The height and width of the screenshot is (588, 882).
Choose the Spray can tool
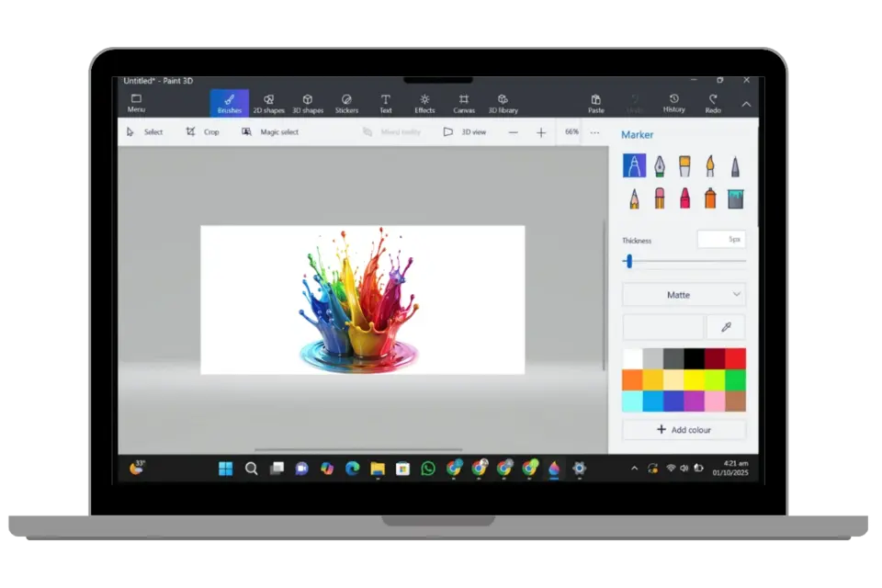[x=709, y=197]
